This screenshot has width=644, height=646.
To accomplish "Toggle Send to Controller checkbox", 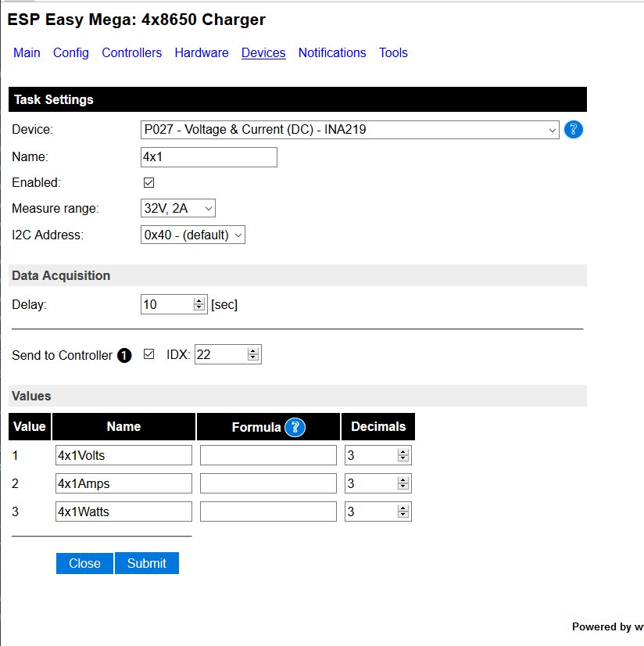I will point(148,354).
